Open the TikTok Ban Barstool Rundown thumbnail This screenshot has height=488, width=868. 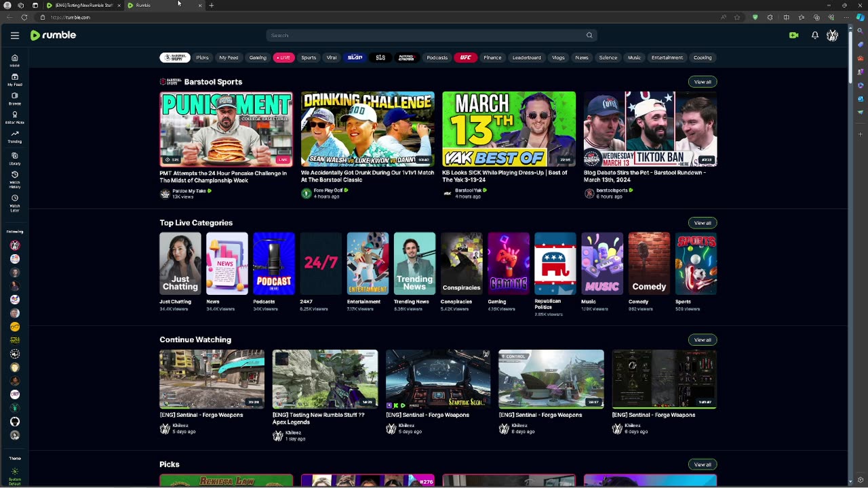[650, 129]
